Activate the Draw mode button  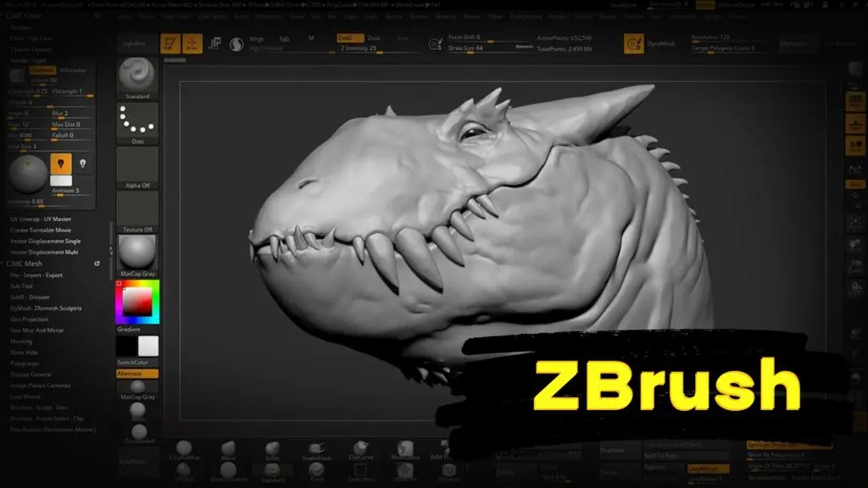[192, 44]
